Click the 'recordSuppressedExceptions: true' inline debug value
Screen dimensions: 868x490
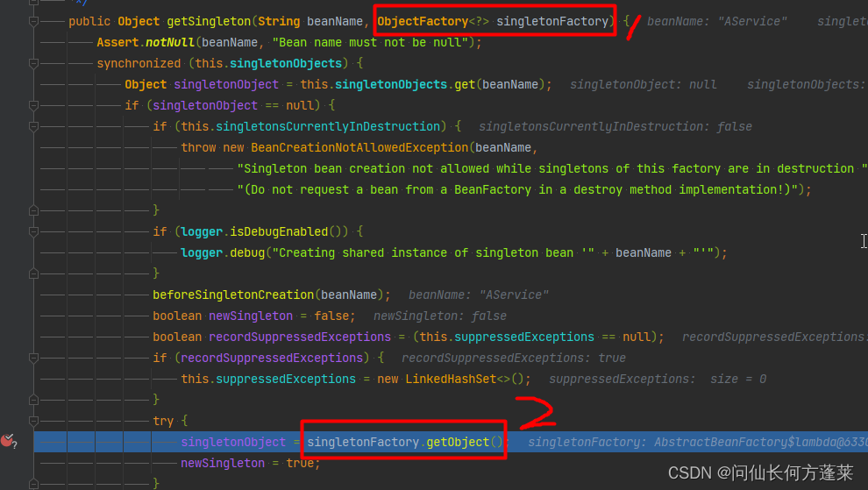(x=514, y=359)
